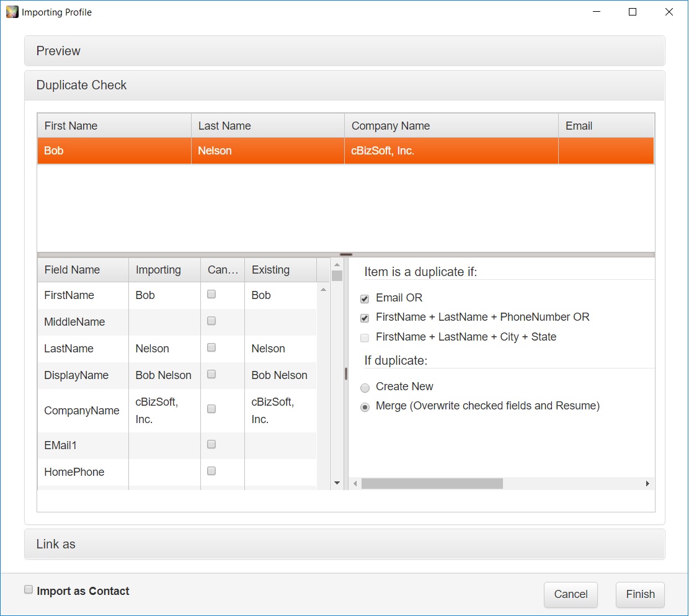
Task: Minimize the Importing Profile window
Action: 596,12
